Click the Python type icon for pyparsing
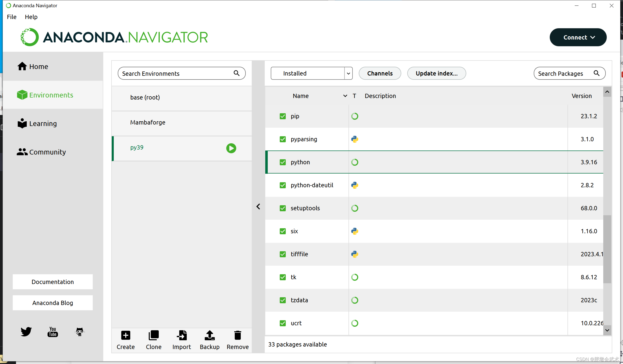 point(355,139)
